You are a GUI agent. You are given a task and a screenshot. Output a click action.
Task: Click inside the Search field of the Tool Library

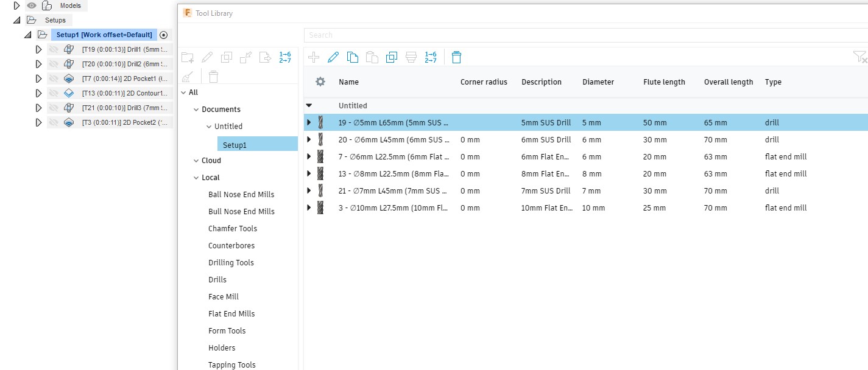click(x=426, y=35)
